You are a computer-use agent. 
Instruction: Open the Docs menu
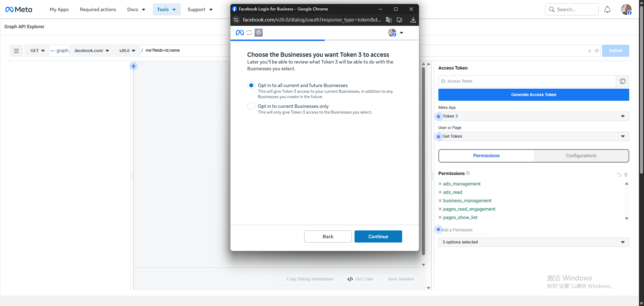click(136, 9)
